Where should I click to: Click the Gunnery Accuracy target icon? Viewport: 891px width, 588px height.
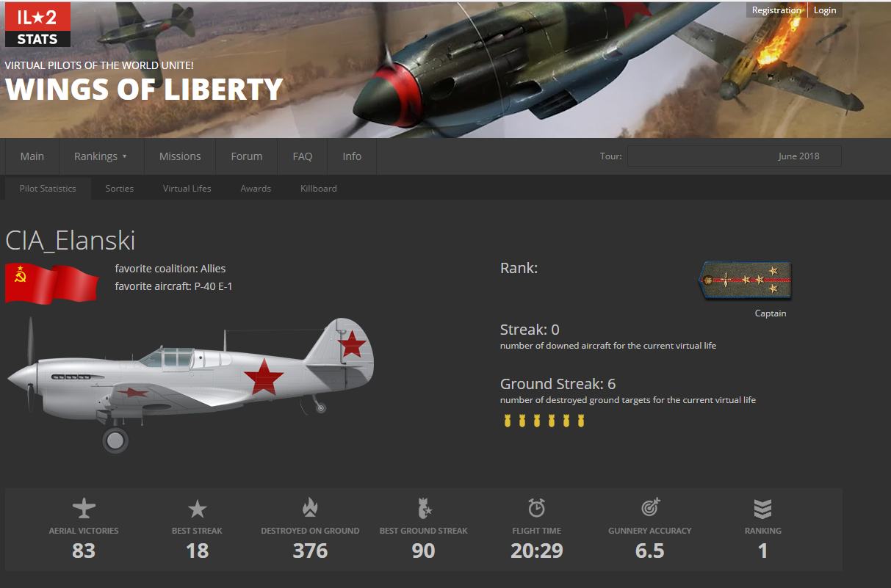[x=650, y=508]
